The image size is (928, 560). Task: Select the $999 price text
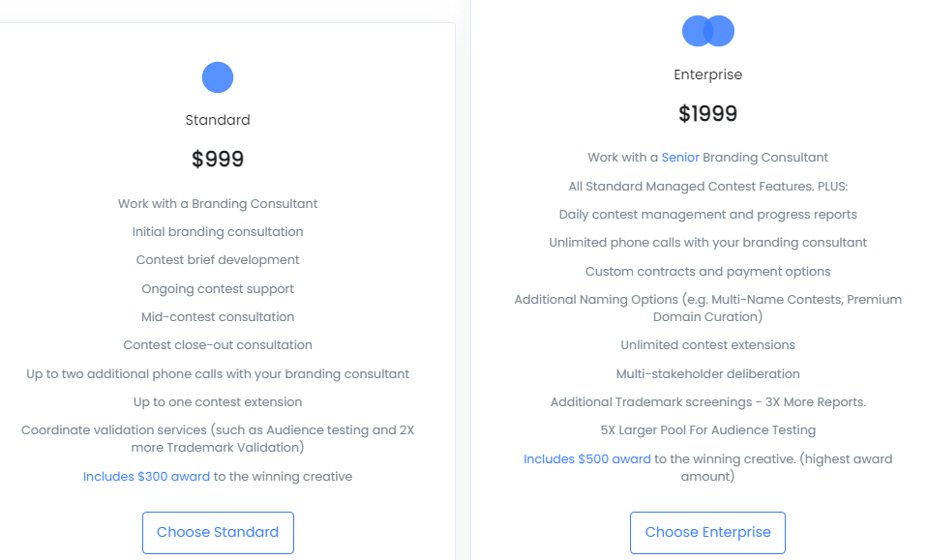pos(218,159)
